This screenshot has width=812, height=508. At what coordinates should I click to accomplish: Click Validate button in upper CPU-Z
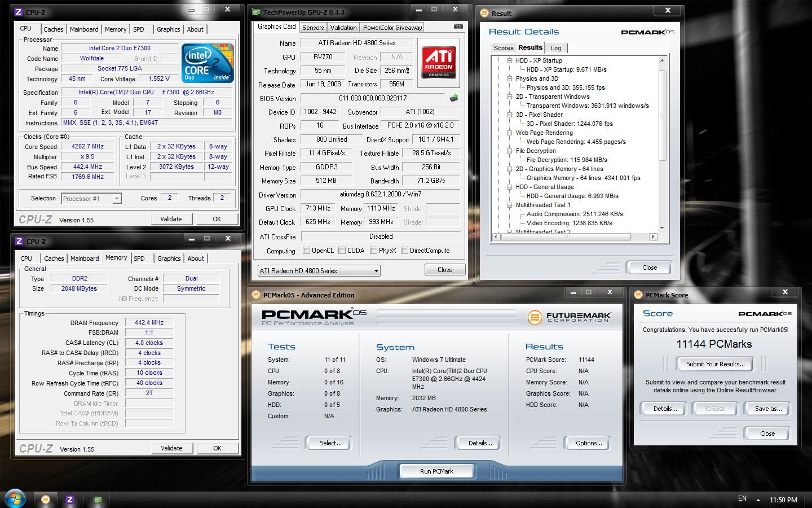pyautogui.click(x=171, y=219)
